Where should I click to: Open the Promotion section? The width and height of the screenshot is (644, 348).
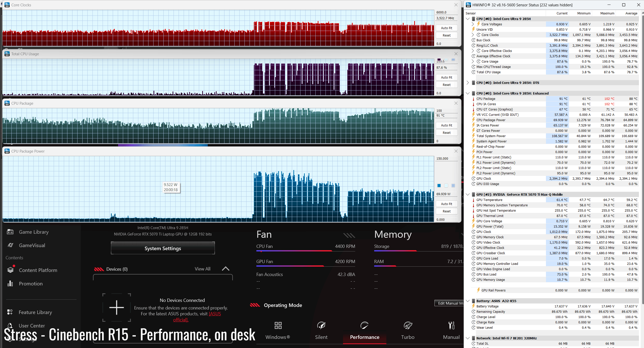point(31,284)
